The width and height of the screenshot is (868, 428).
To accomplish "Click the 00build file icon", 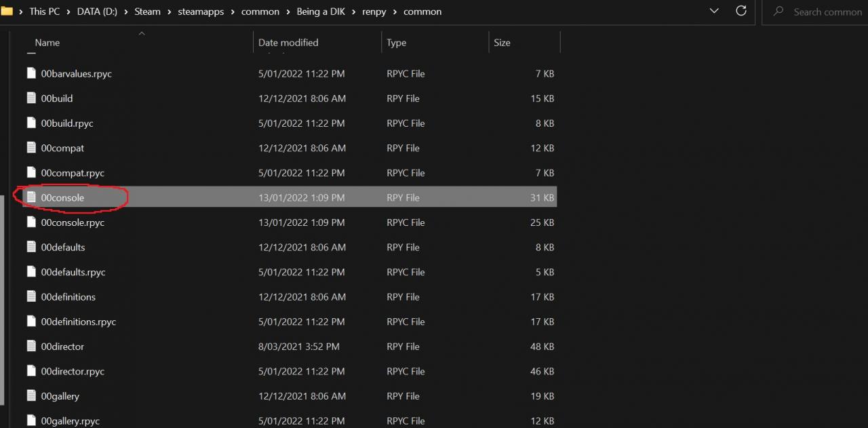I will (31, 98).
